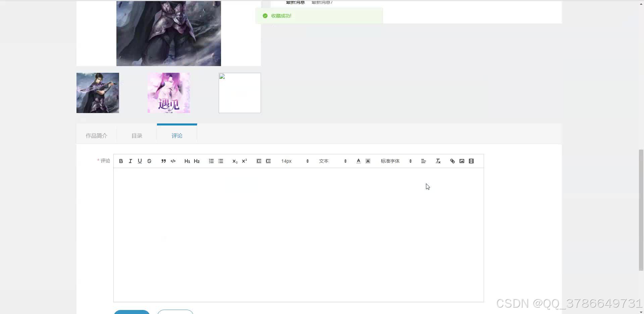644x314 pixels.
Task: Open the background highlight color picker
Action: 368,161
